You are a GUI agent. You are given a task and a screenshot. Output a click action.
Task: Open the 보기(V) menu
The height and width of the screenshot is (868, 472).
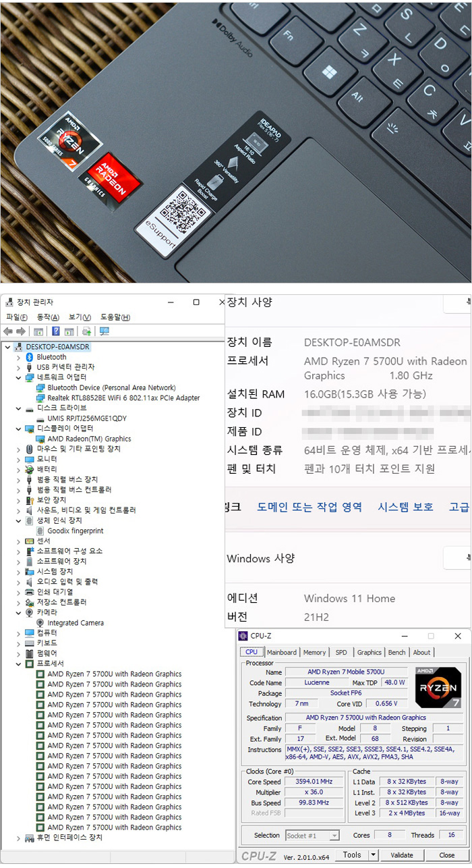coord(80,317)
